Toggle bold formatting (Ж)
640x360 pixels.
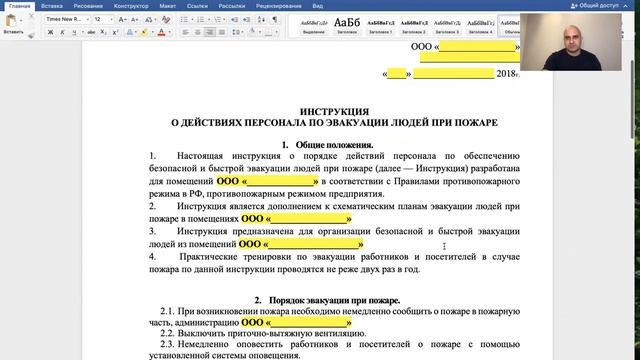[x=51, y=32]
